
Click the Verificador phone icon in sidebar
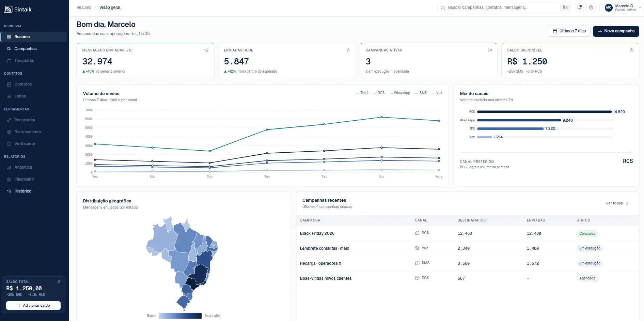coord(9,144)
